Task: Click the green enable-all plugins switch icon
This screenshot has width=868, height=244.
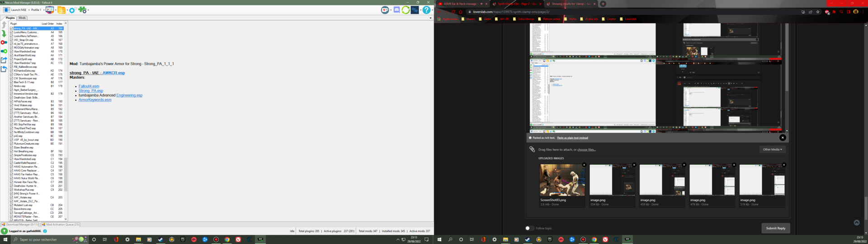Action: 4,51
